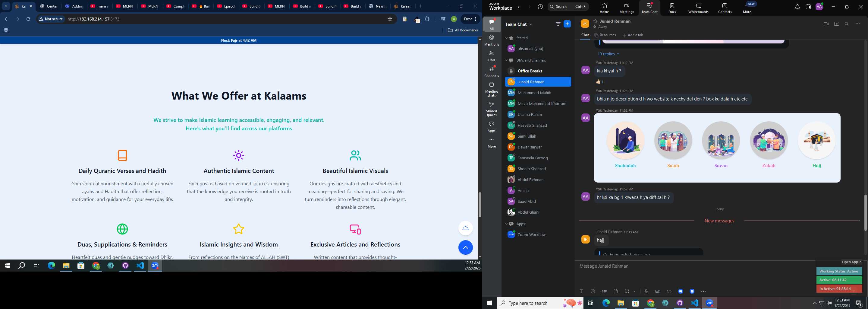Go to Zoom Meetings tab
Screen dimensions: 868x309
626,8
